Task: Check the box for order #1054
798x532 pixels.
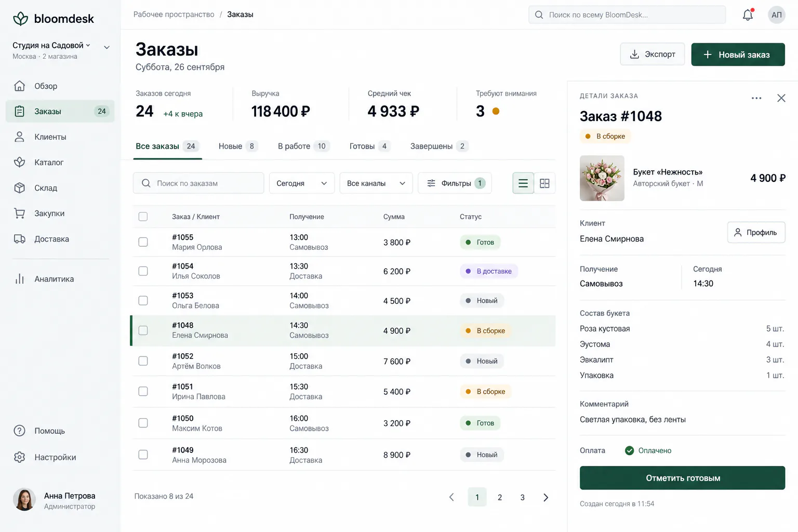Action: [143, 271]
